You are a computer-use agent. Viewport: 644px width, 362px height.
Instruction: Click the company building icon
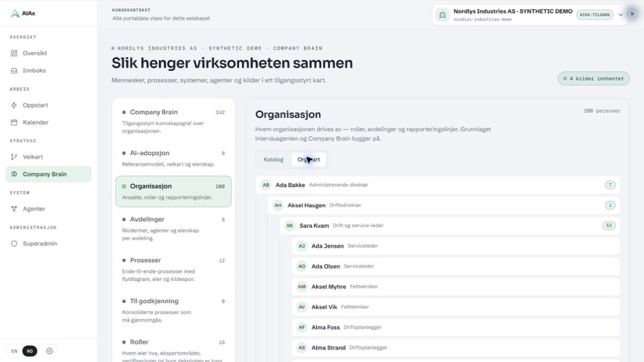coord(443,15)
